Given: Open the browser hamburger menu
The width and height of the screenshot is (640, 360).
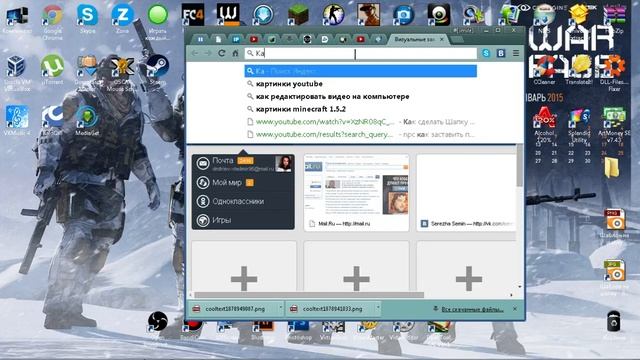Looking at the screenshot, I should tap(516, 53).
